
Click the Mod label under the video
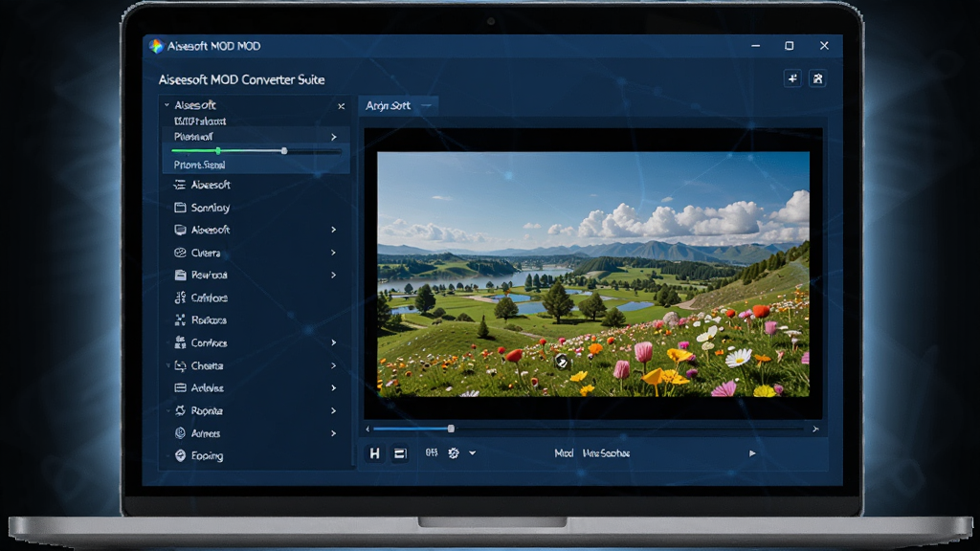[x=564, y=452]
